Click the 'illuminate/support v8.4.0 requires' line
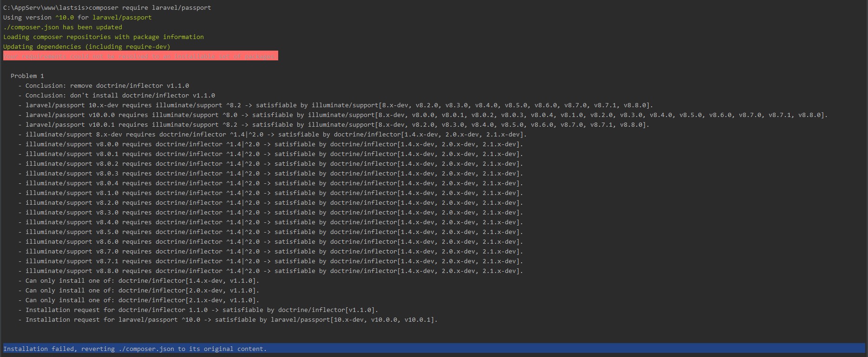 271,222
